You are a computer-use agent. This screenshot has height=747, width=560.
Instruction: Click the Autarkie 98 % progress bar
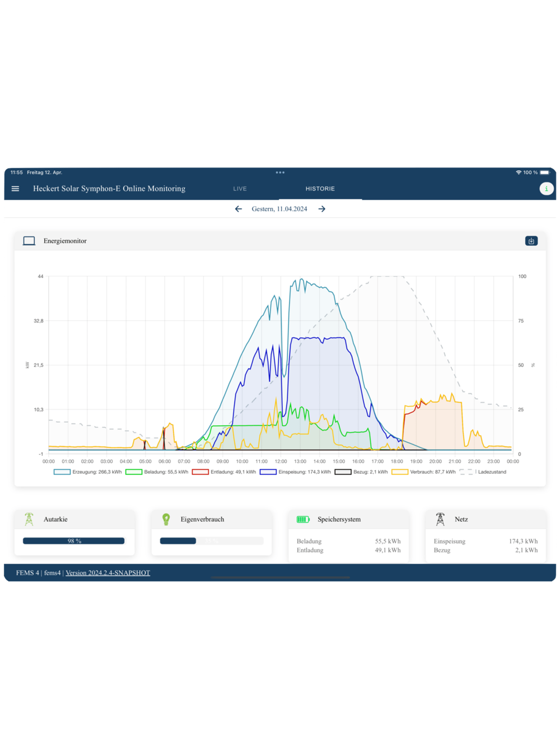[74, 541]
